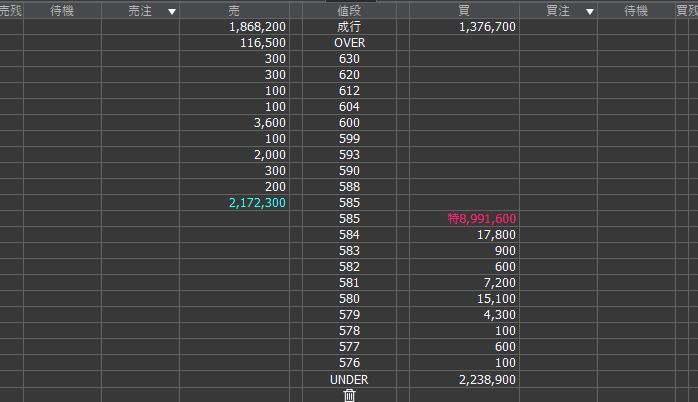
Task: Click the 売 column header
Action: pos(234,11)
